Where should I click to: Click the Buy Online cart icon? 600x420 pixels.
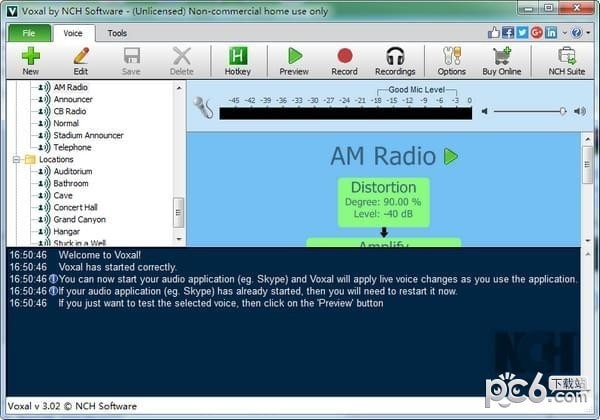502,56
